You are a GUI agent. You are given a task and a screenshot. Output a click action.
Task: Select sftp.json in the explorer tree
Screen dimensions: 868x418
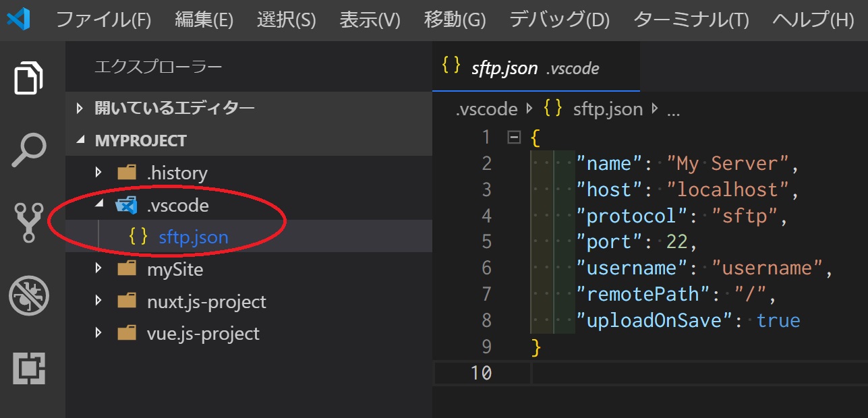coord(193,237)
